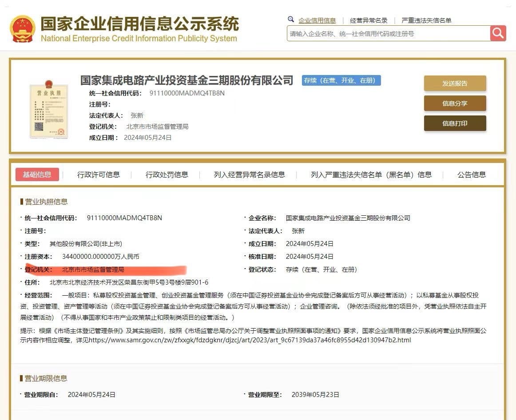Screen dimensions: 516x420
Task: Click the blue 存续（在营、开业、在册）status badge
Action: click(338, 81)
